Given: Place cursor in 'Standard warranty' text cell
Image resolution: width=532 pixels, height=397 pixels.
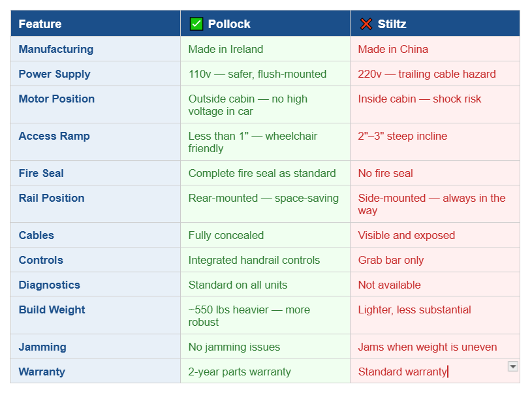Looking at the screenshot, I should [402, 372].
